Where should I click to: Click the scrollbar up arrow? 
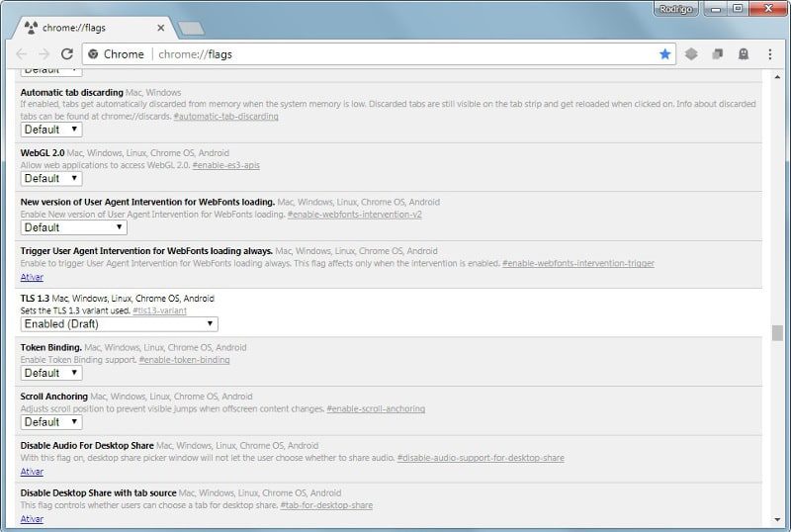[x=777, y=77]
